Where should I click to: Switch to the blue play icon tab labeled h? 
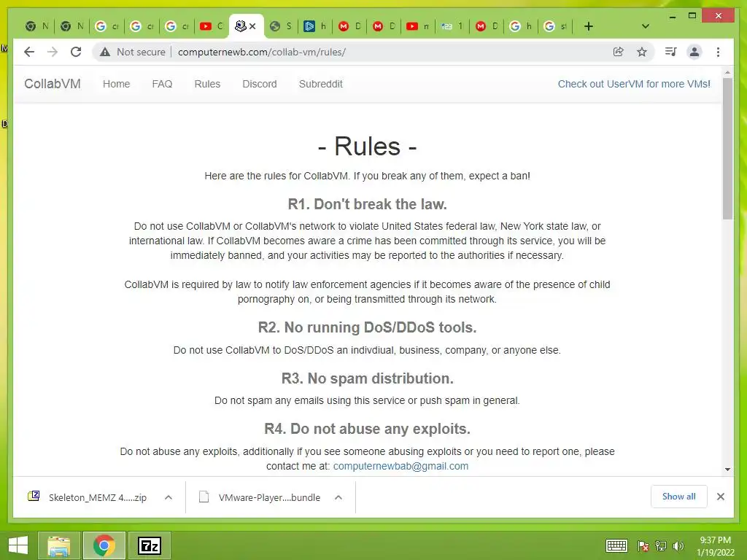pos(315,26)
